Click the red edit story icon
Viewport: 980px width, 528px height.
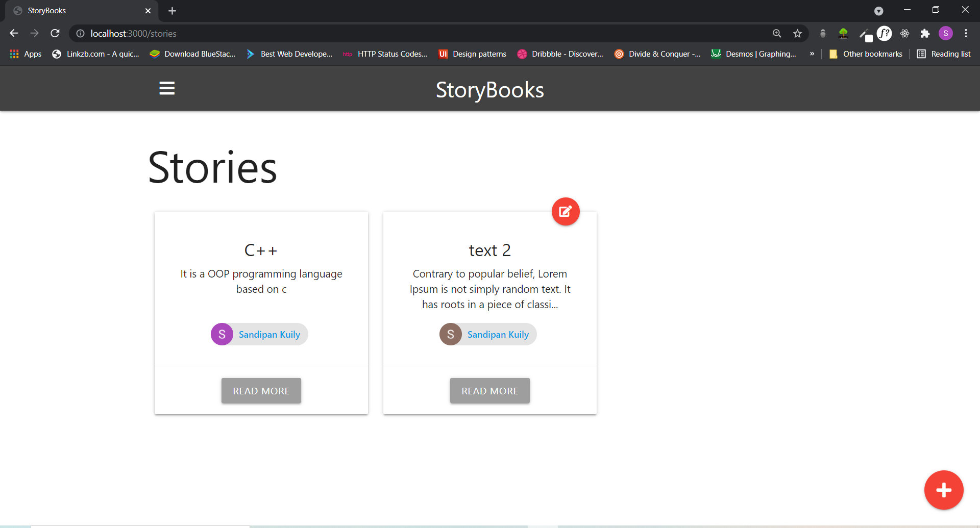point(566,211)
